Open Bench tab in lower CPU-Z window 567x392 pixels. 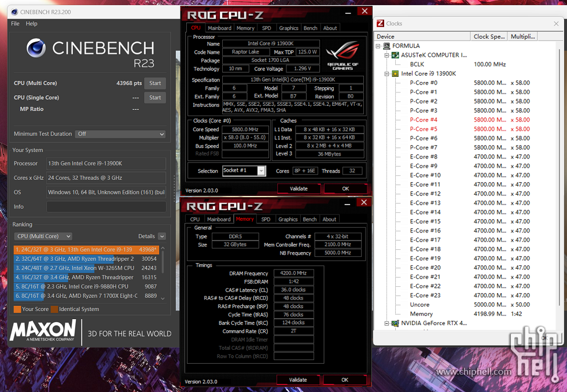(x=310, y=219)
